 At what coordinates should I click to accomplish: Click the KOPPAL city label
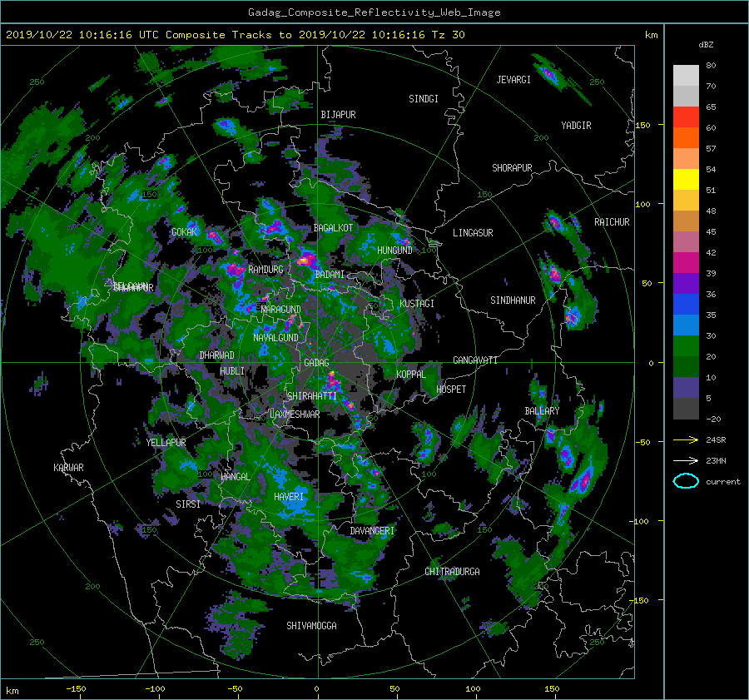click(x=411, y=374)
